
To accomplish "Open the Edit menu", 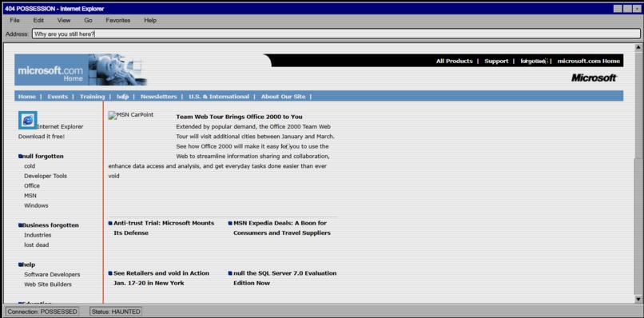I will coord(38,20).
